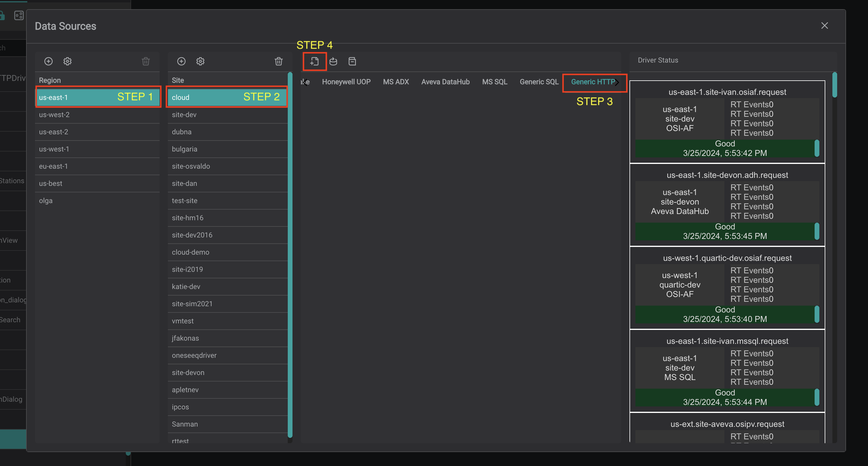Select the site-hm16 site
This screenshot has width=868, height=466.
pos(228,218)
